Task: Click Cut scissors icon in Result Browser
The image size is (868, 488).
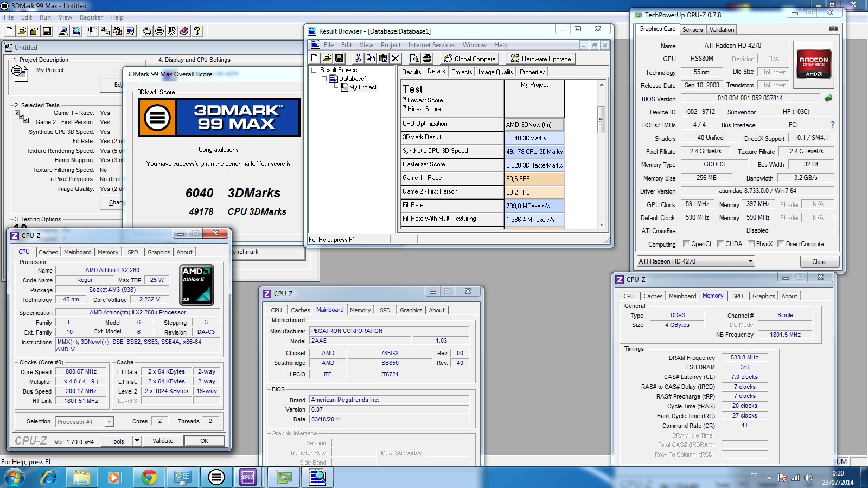Action: point(358,58)
